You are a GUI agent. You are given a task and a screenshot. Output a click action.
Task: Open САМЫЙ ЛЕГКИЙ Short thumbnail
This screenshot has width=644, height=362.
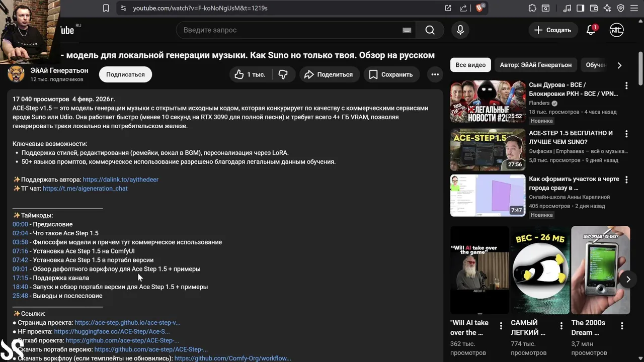pos(540,270)
